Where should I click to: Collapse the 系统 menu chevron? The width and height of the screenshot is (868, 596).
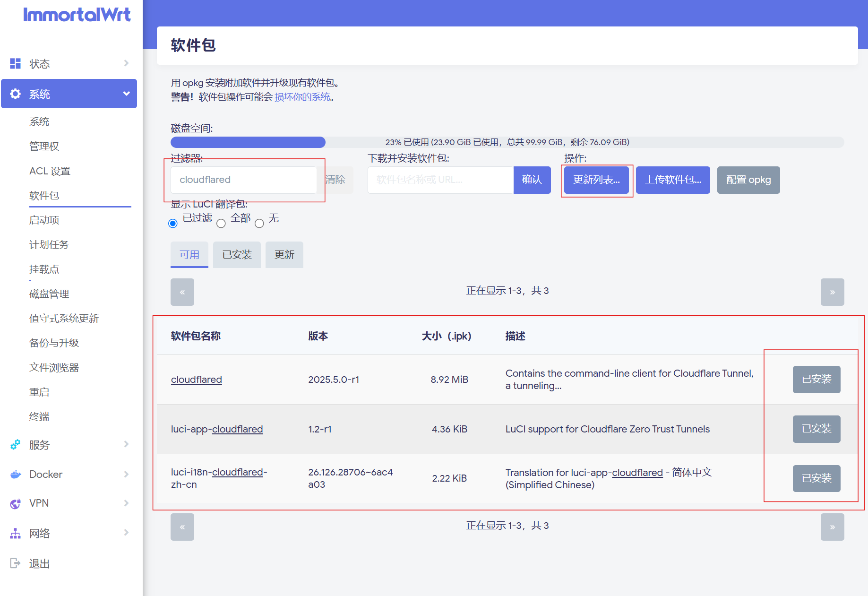pyautogui.click(x=126, y=94)
